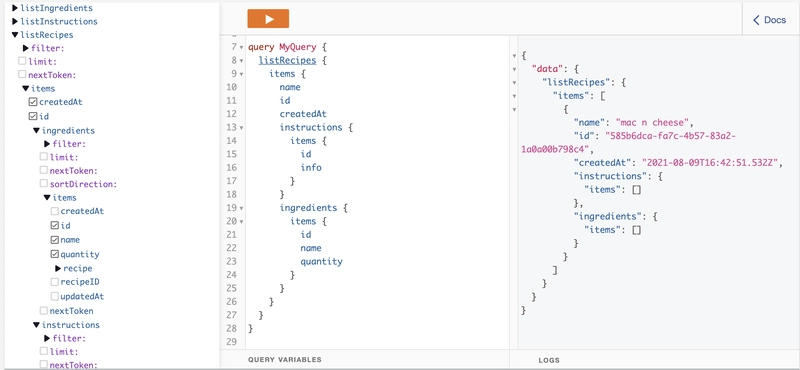Collapse the "data" object in results
Viewport: 800px width, 370px height.
coord(514,68)
